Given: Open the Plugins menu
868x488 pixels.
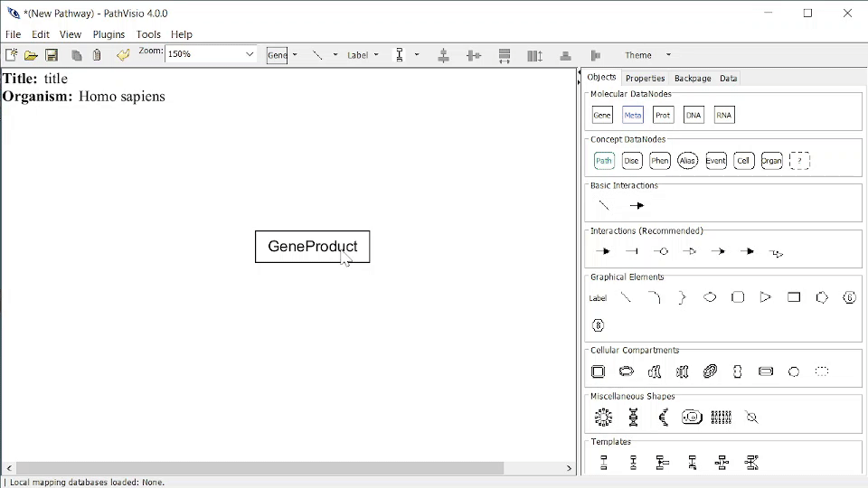Looking at the screenshot, I should tap(108, 34).
